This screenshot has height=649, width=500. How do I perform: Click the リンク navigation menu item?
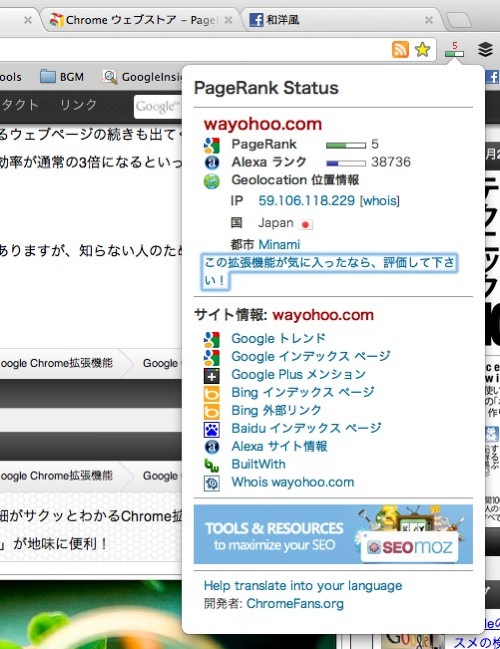coord(78,105)
